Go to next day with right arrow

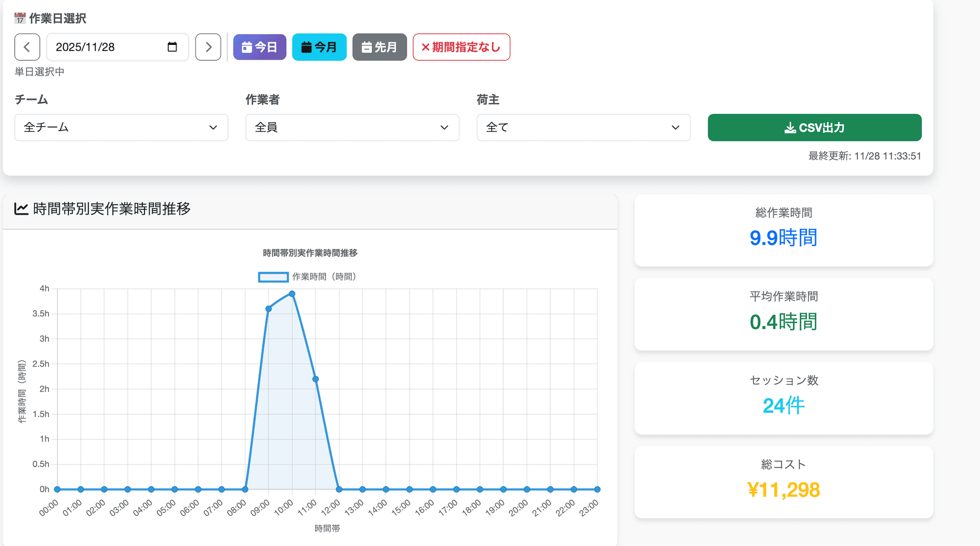(208, 47)
